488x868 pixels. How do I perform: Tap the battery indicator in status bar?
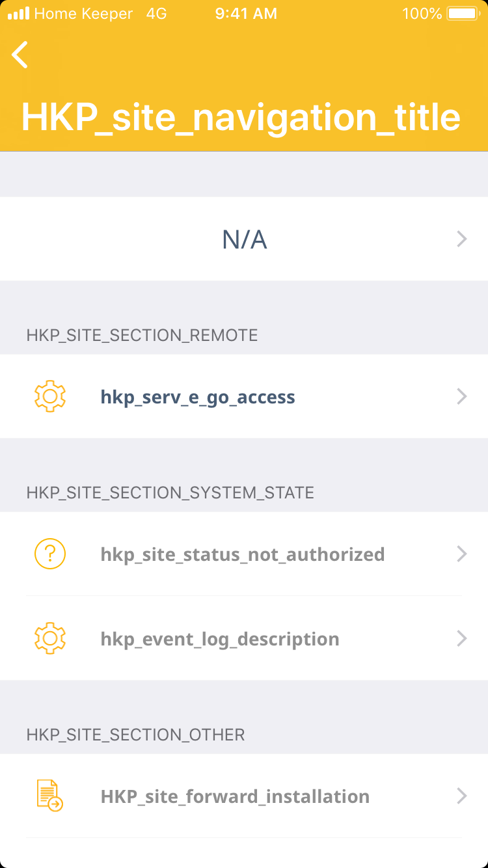(x=462, y=14)
